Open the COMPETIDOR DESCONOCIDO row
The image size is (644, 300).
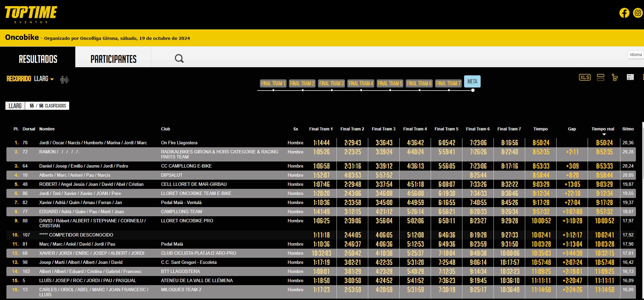(x=321, y=235)
